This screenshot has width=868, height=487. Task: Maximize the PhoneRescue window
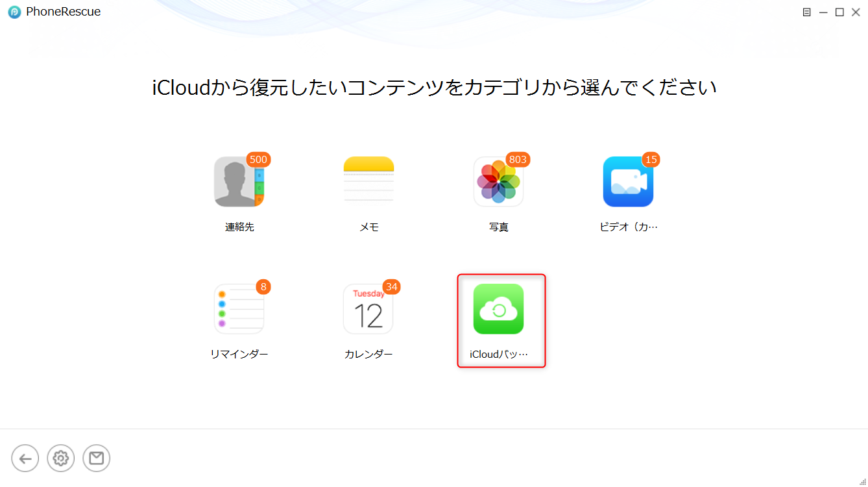(839, 12)
